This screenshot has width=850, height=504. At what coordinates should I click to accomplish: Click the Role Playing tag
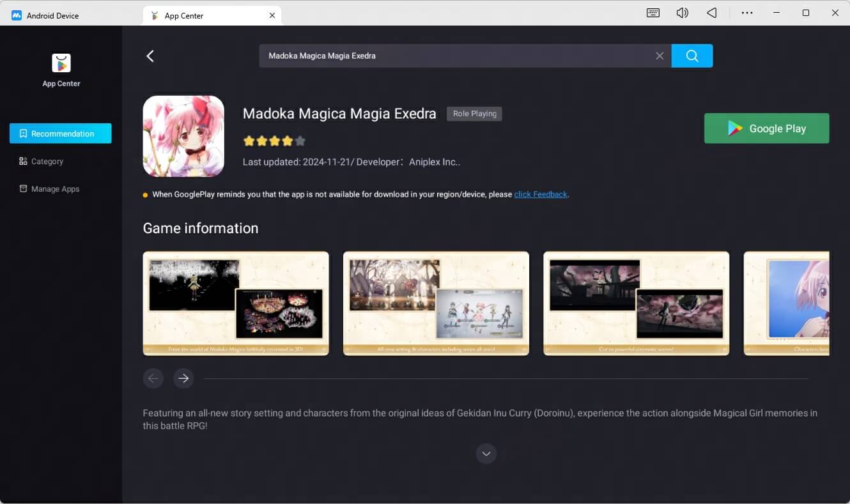[x=474, y=114]
